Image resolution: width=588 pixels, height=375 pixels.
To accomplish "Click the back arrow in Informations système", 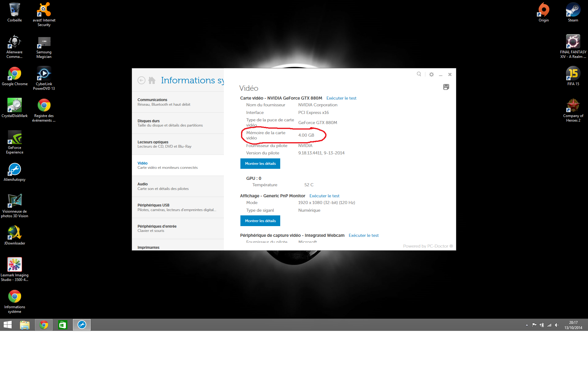I will [x=141, y=80].
